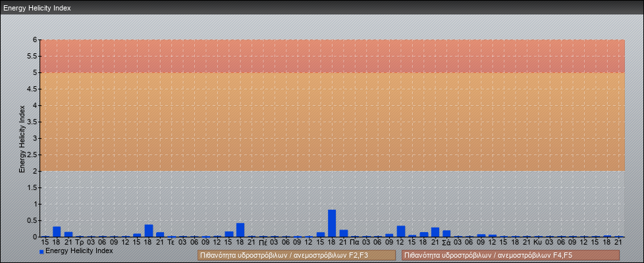The height and width of the screenshot is (263, 644).
Task: Click the 1.5 value on the y-axis
Action: tap(32, 187)
